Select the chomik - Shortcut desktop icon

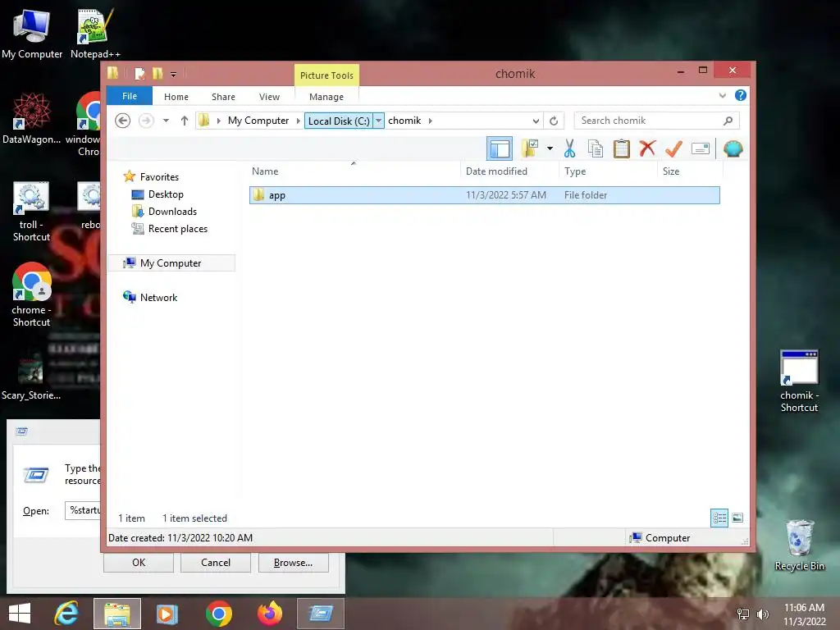coord(799,381)
